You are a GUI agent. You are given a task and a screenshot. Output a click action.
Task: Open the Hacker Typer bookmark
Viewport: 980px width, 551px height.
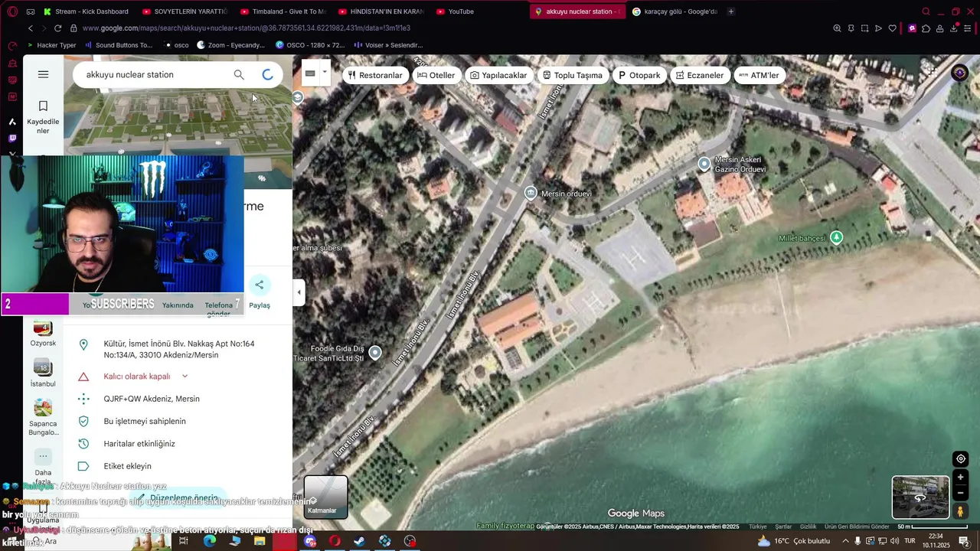pos(51,45)
